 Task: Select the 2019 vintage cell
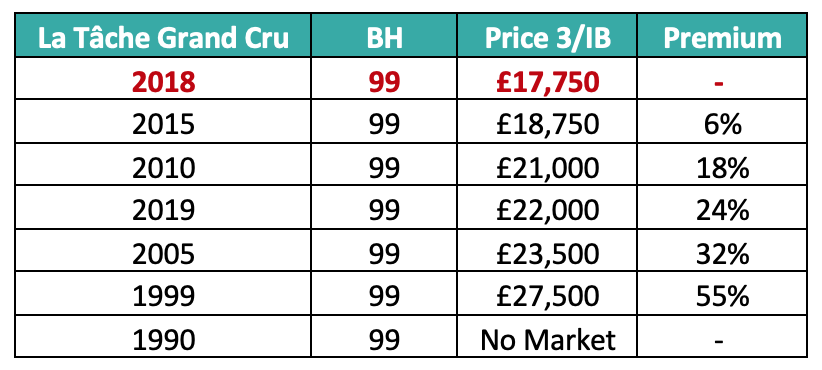tap(163, 207)
